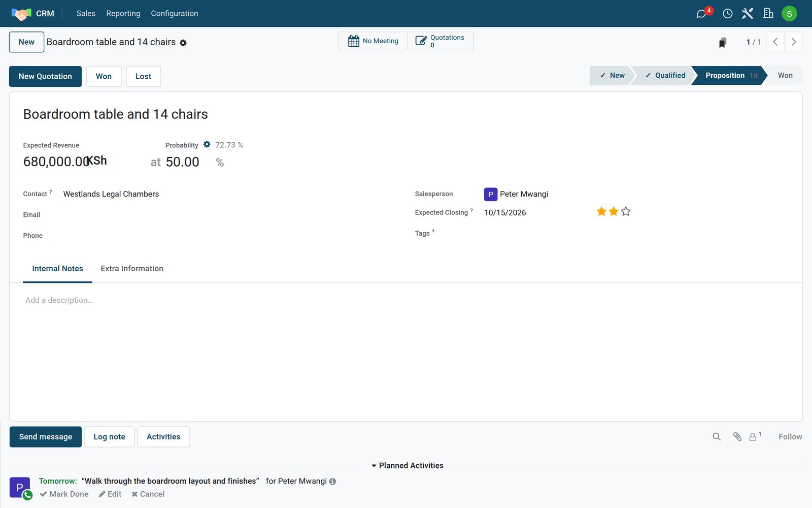Mark Done the planned activity
The width and height of the screenshot is (812, 508).
[64, 494]
